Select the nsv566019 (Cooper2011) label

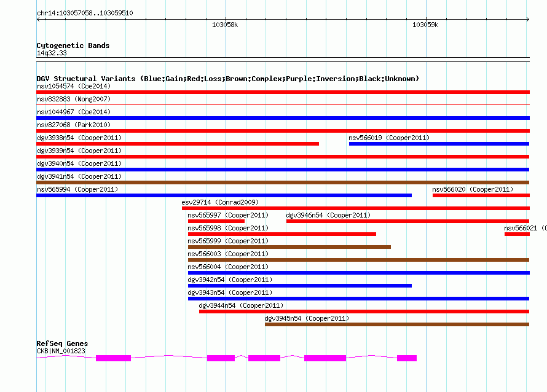(389, 138)
